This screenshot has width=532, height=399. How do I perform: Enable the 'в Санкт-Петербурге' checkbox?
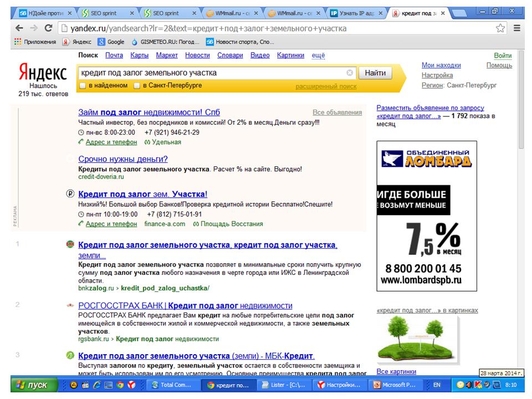coord(137,86)
